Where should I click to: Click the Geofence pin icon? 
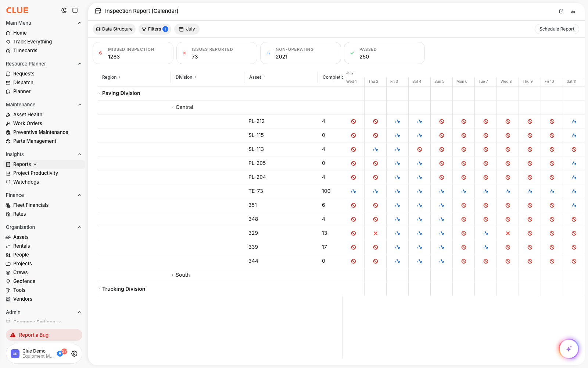pyautogui.click(x=8, y=282)
